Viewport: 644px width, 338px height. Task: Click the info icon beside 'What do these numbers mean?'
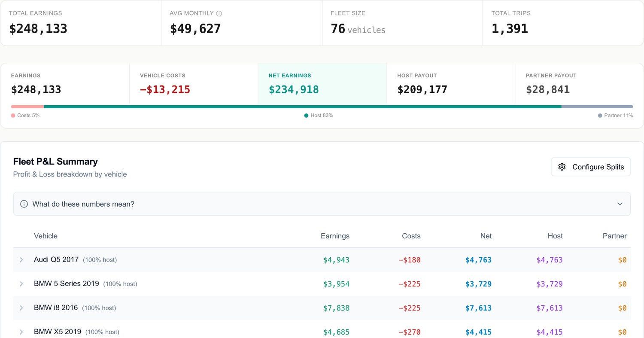tap(24, 204)
